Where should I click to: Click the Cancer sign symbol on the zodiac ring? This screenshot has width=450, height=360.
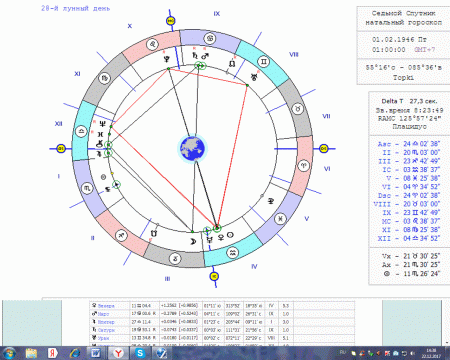coord(210,39)
